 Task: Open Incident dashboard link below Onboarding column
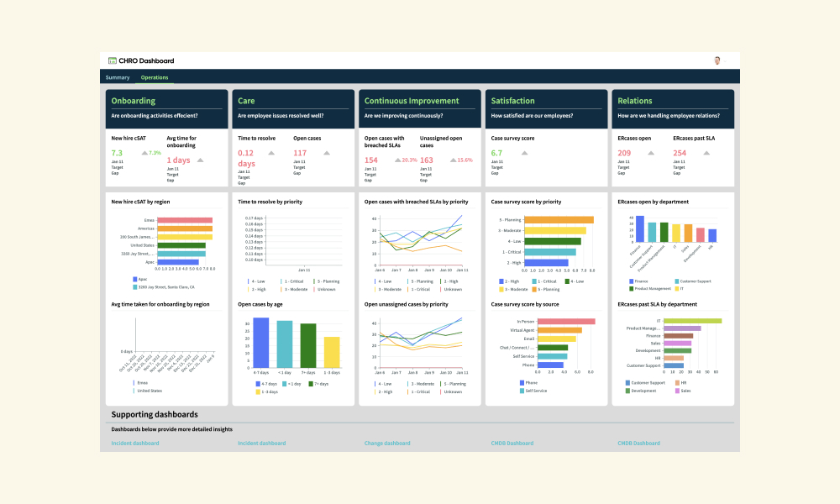pyautogui.click(x=135, y=444)
